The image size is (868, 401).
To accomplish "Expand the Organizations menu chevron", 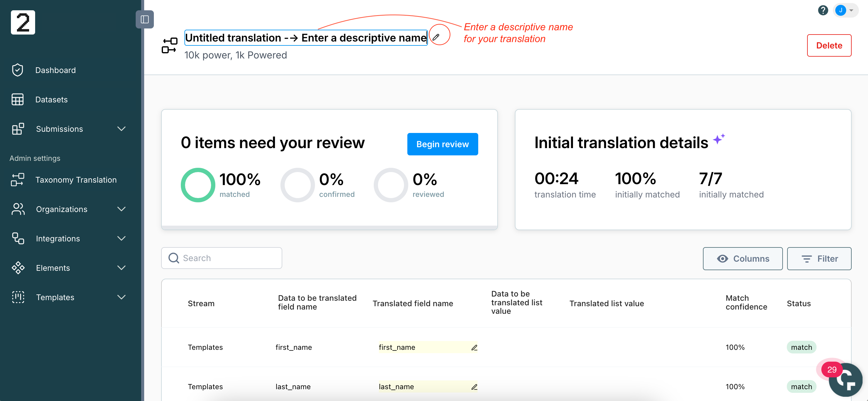I will tap(121, 209).
